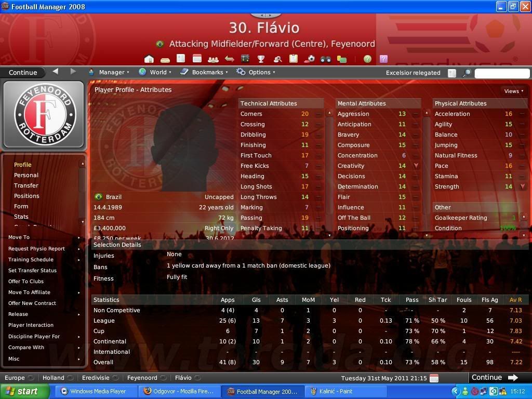Click the Feyenoord club badge
This screenshot has width=532, height=399.
(44, 115)
